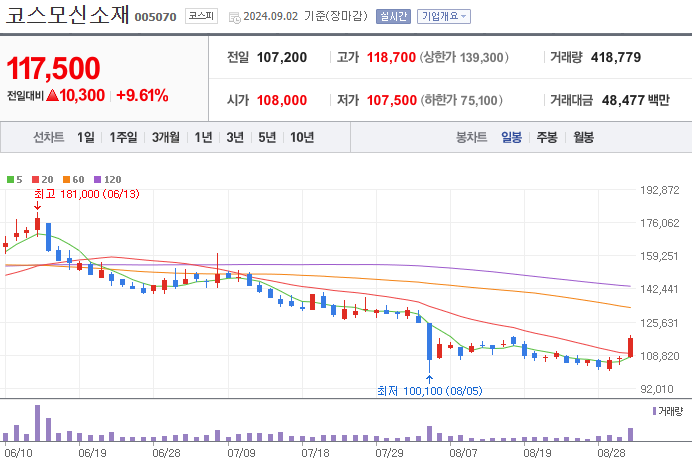This screenshot has width=692, height=470.
Task: Select the 1년 line chart tab
Action: 203,137
